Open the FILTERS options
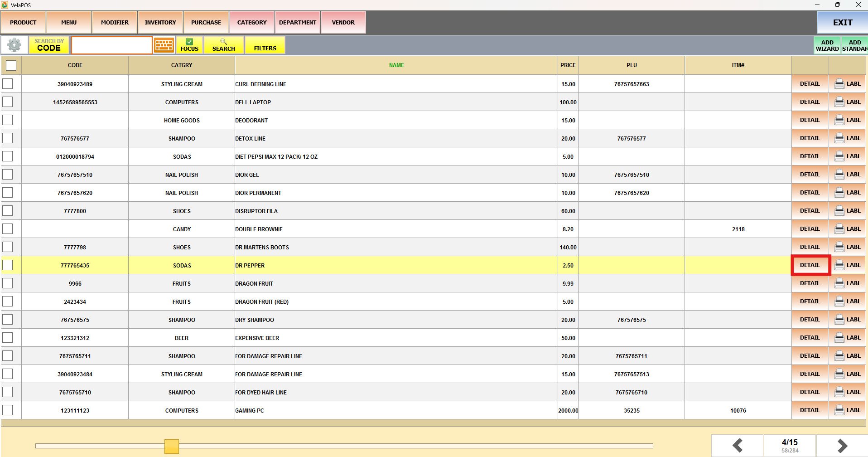Screen dimensions: 868x457 (x=265, y=45)
